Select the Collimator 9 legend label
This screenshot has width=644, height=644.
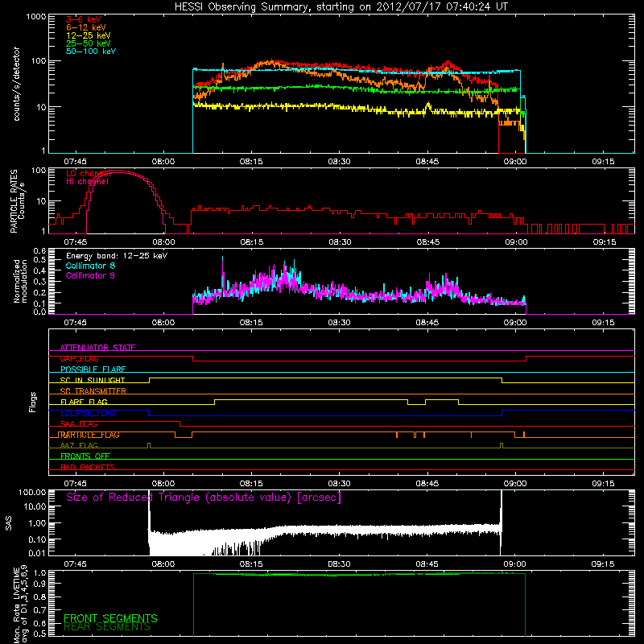pos(90,275)
